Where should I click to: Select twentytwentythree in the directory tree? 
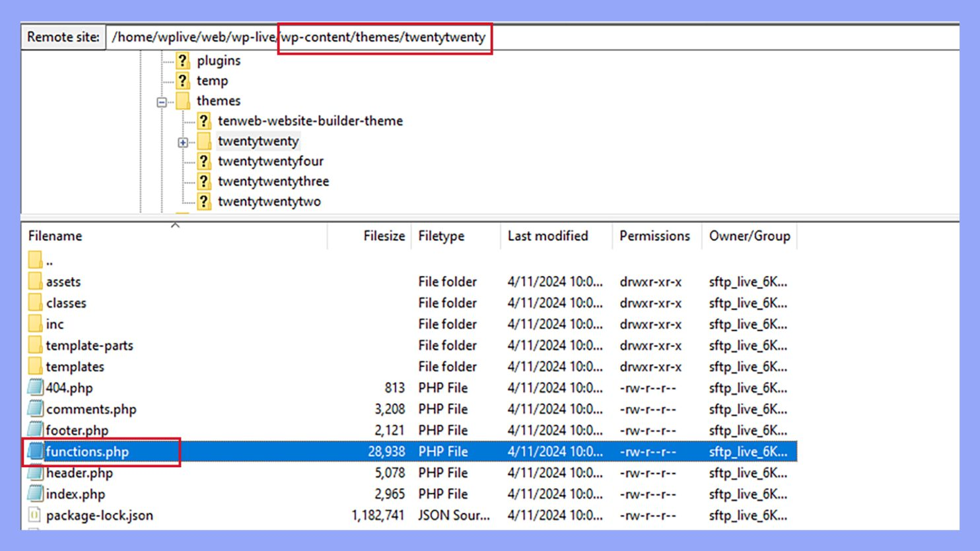[273, 181]
